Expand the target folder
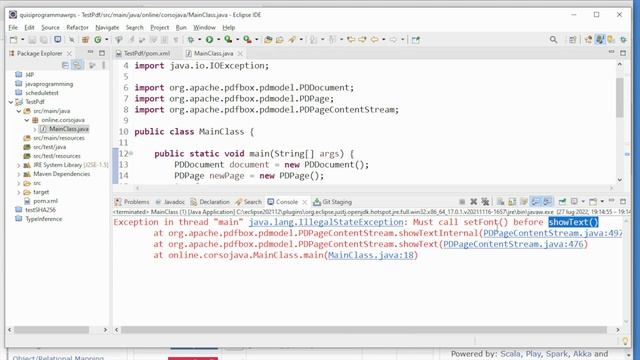This screenshot has height=360, width=640. click(19, 192)
